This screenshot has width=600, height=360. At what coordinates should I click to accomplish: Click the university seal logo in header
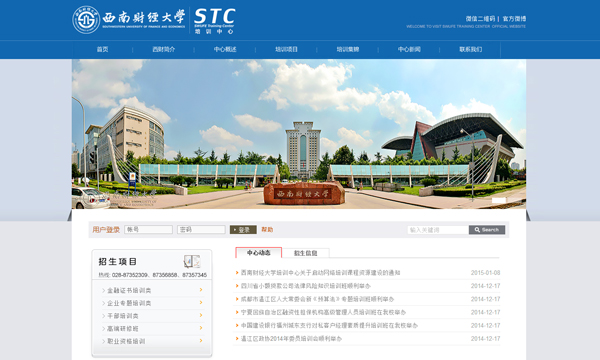(86, 20)
